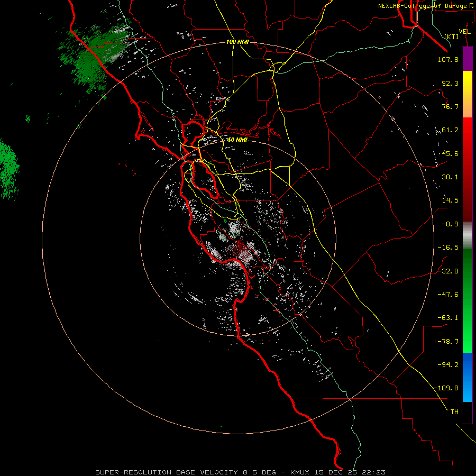The height and width of the screenshot is (476, 476).
Task: Click the "VEL" legend heading
Action: coord(465,32)
